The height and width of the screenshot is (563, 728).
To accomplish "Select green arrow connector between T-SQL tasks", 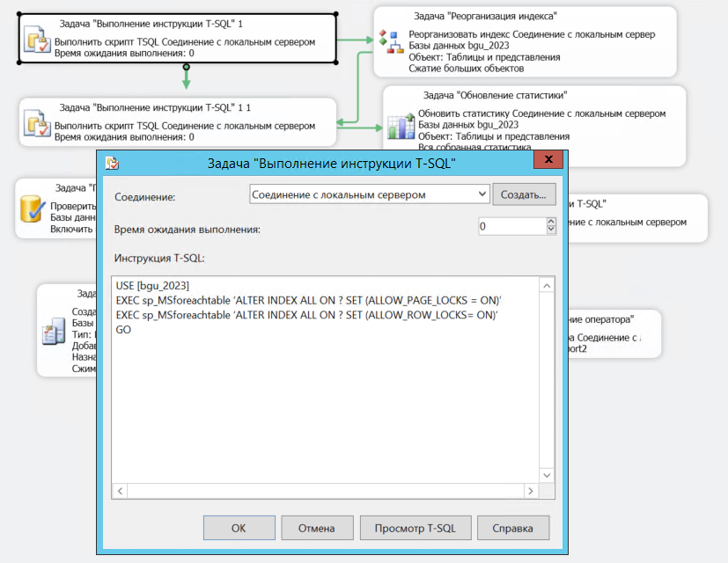I will pos(186,78).
